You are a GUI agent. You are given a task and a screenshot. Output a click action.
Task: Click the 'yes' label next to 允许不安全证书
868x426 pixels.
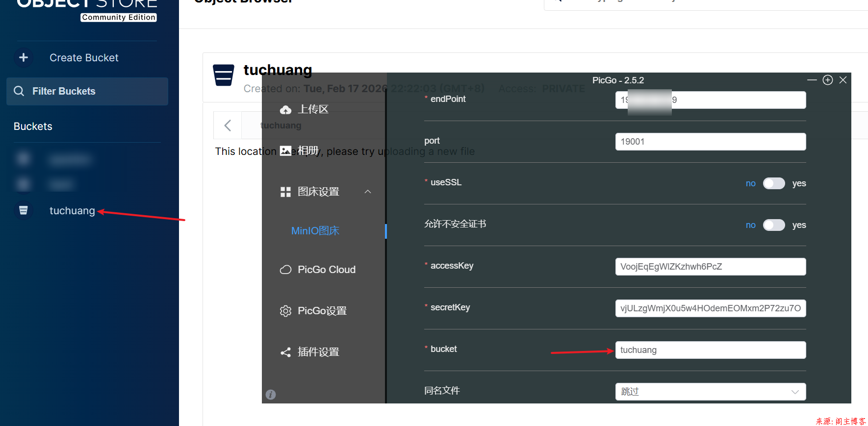pyautogui.click(x=799, y=225)
